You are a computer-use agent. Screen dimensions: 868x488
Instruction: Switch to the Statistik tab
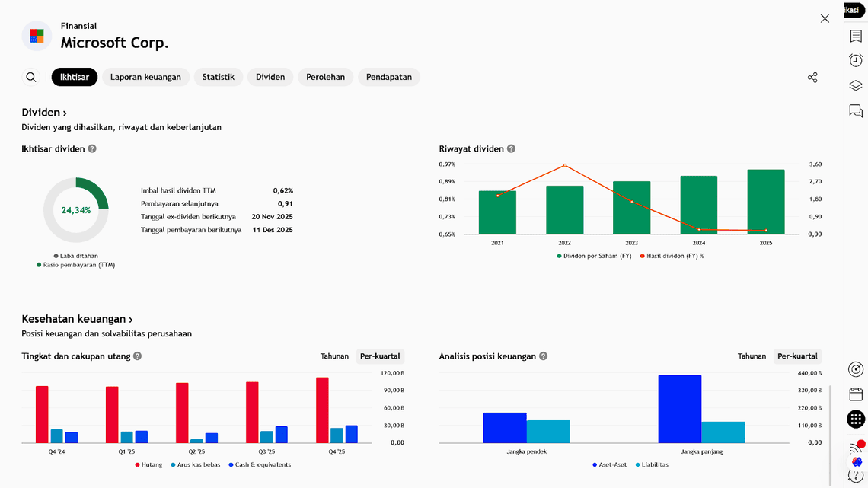tap(218, 77)
